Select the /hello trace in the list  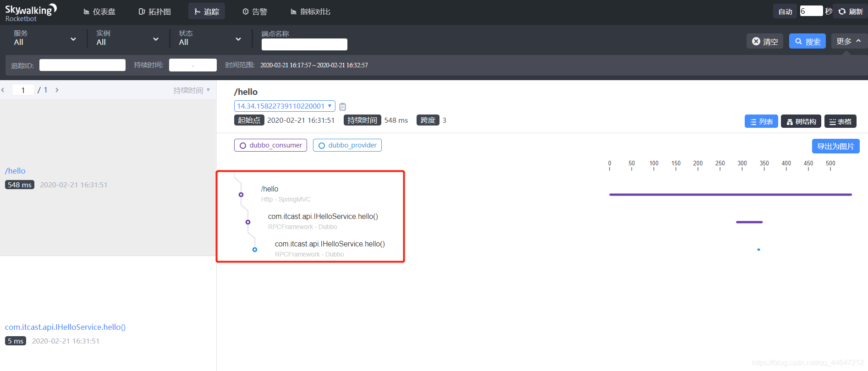[x=108, y=178]
